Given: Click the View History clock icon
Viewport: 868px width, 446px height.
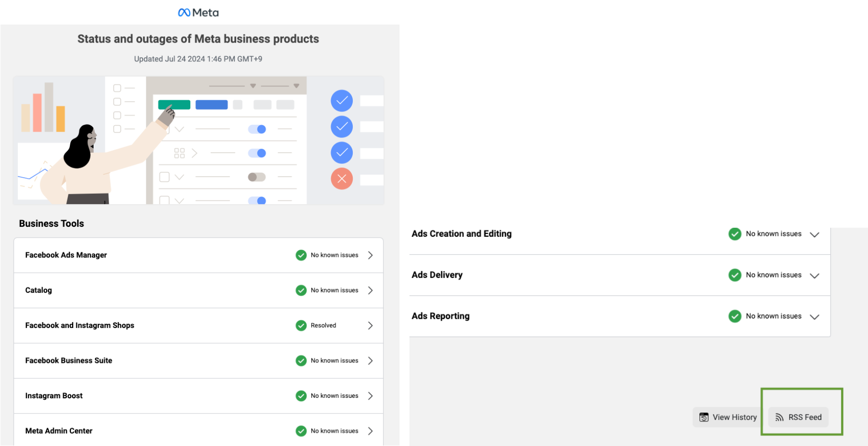Looking at the screenshot, I should tap(704, 417).
